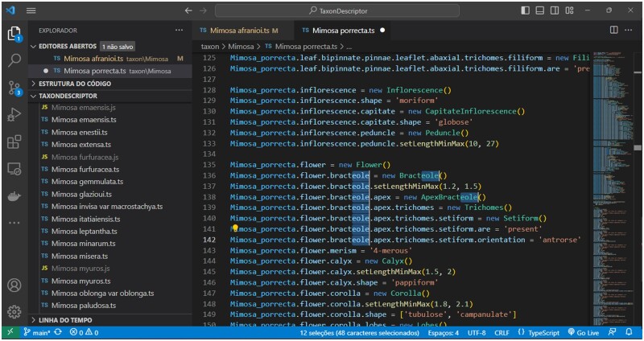Toggle the bottom panel layout icon
This screenshot has height=341, width=644.
pyautogui.click(x=540, y=10)
